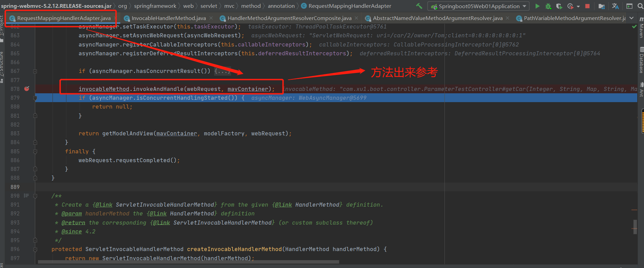Screen dimensions: 644x268
Task: Collapse the if block at line 879
Action: pyautogui.click(x=35, y=98)
